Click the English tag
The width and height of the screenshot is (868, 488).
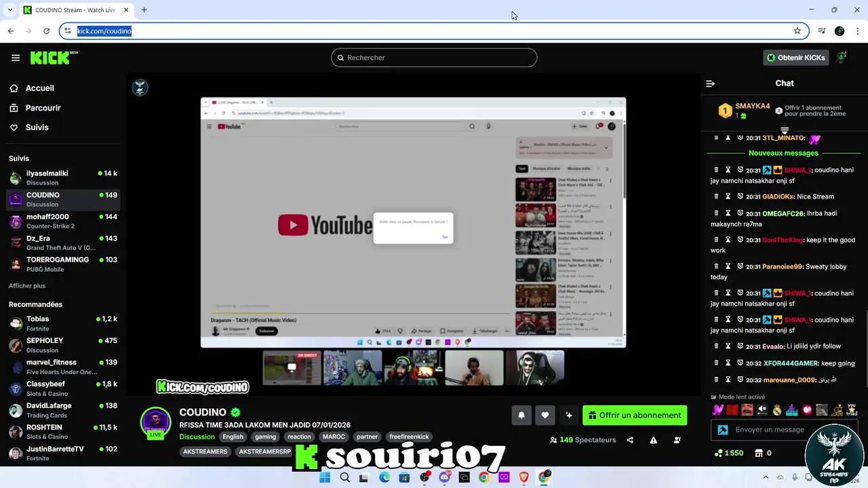click(233, 437)
